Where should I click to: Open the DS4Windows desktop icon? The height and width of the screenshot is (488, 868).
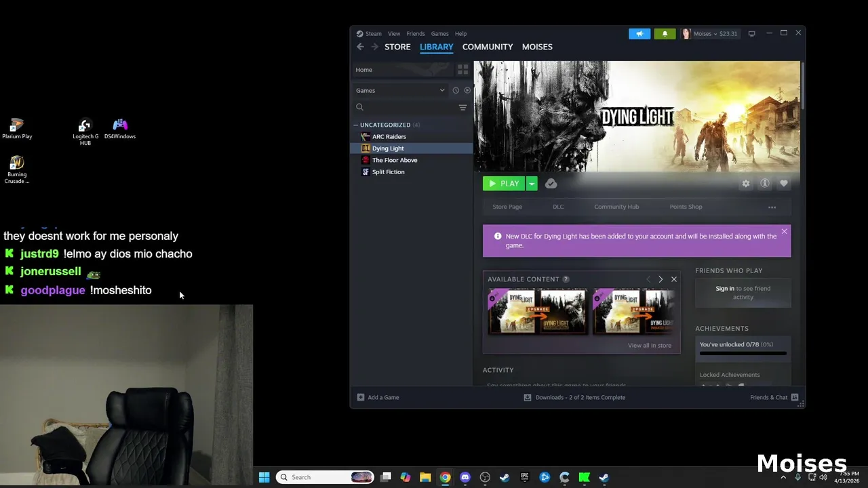pyautogui.click(x=120, y=129)
